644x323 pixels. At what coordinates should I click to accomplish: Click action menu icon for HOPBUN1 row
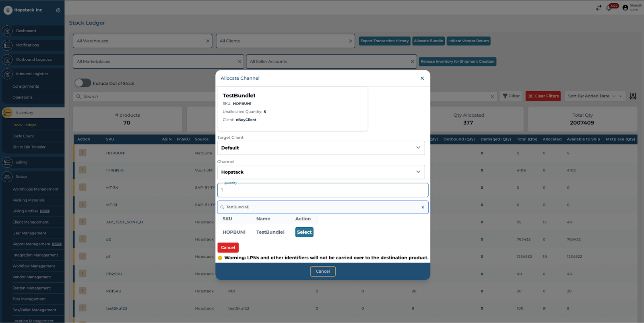click(x=83, y=153)
